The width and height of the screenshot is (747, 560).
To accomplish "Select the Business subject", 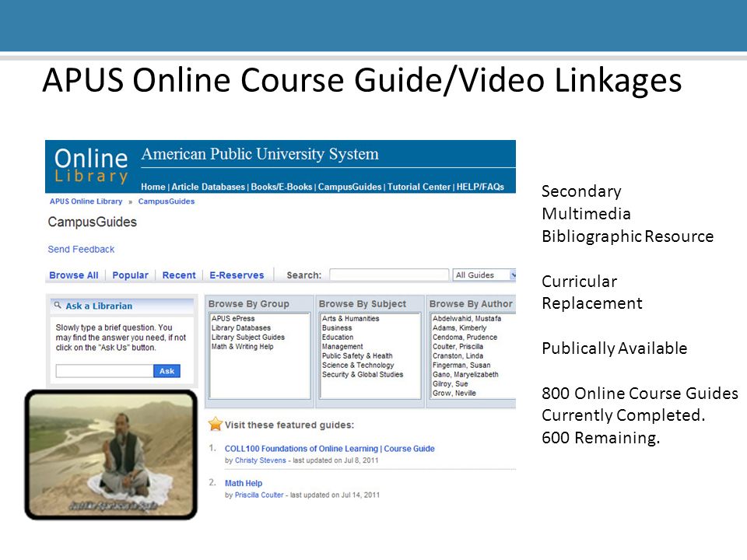I will pos(337,328).
